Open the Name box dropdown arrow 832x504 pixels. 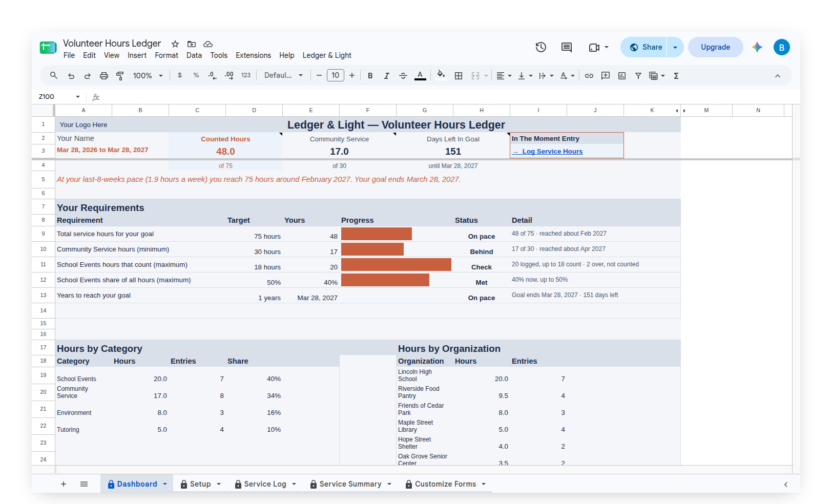tap(78, 97)
